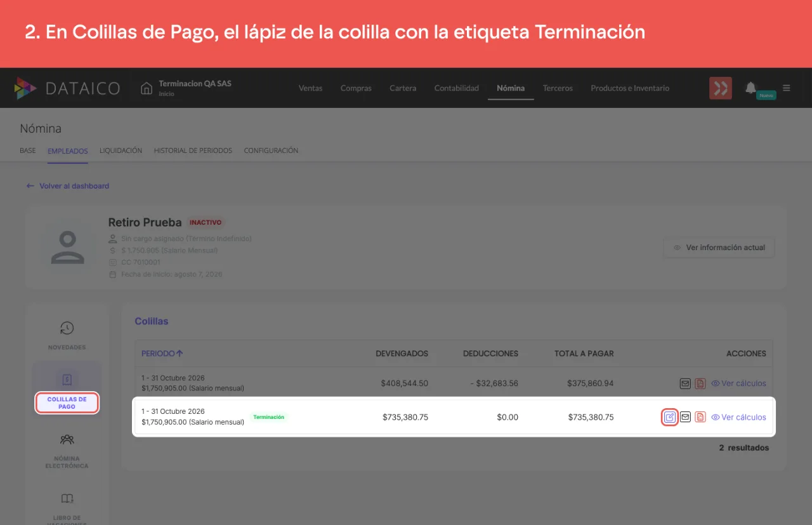Image resolution: width=812 pixels, height=525 pixels.
Task: Click Ver cálculos in the $375,860.94 row
Action: click(738, 383)
